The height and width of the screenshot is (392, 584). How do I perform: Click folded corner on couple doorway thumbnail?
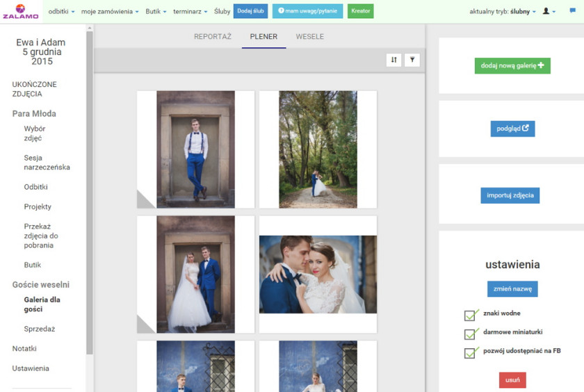(x=145, y=324)
